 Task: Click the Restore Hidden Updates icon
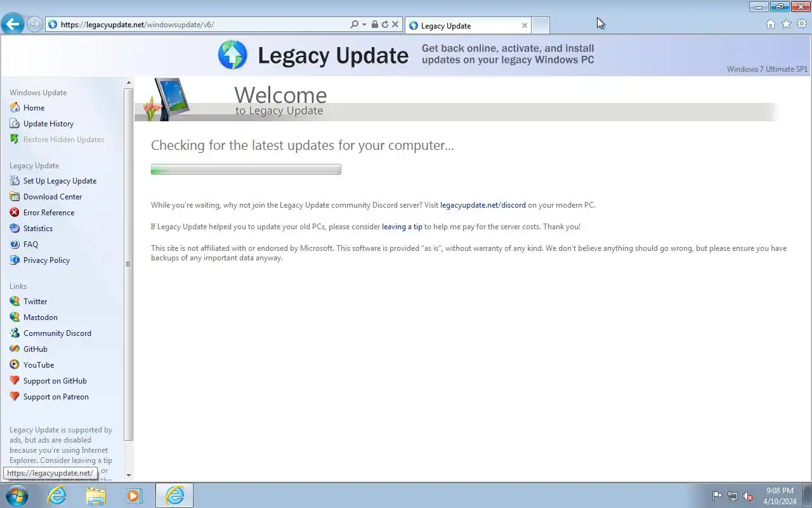point(15,140)
